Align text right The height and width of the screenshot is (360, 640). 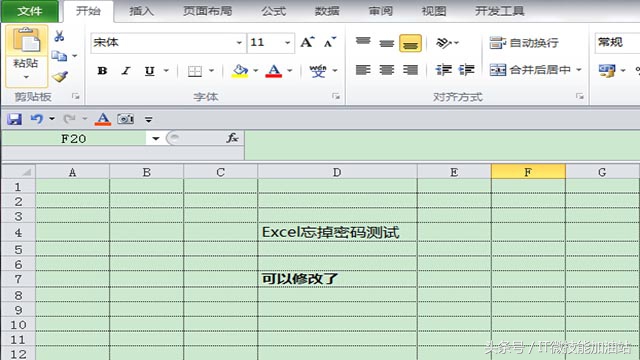410,70
